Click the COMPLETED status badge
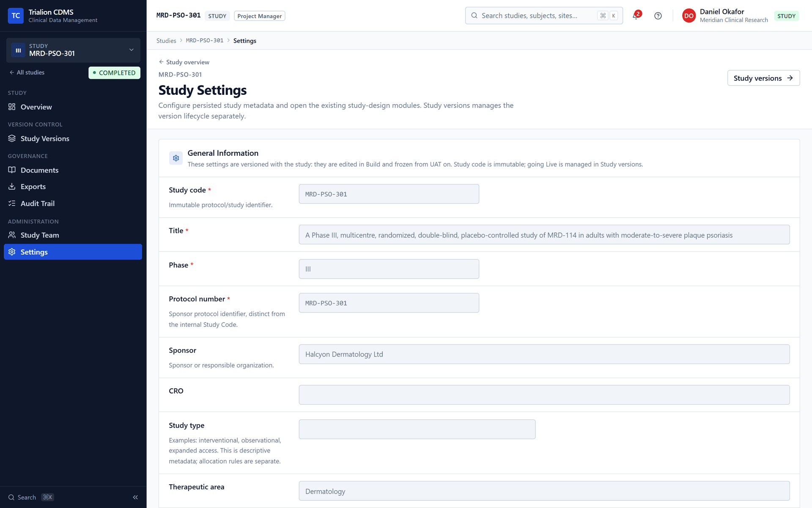 click(114, 73)
